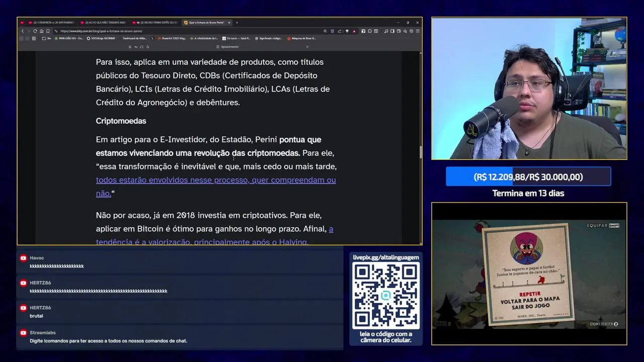The height and width of the screenshot is (362, 644).
Task: Reload the bity.com.br page
Action: pyautogui.click(x=35, y=31)
